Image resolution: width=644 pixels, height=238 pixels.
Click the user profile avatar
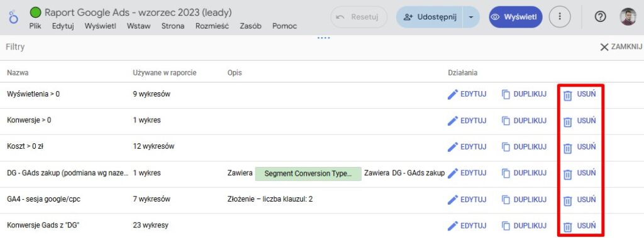click(x=628, y=17)
